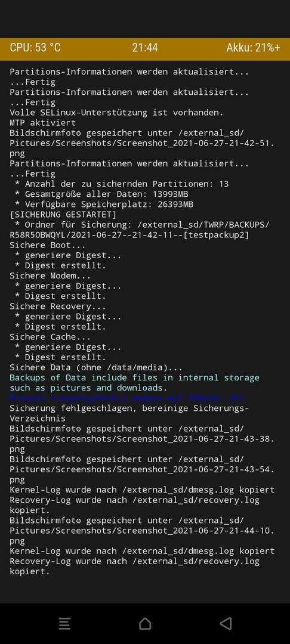Tap the 'Sichere Modem...' log entry

(50, 275)
